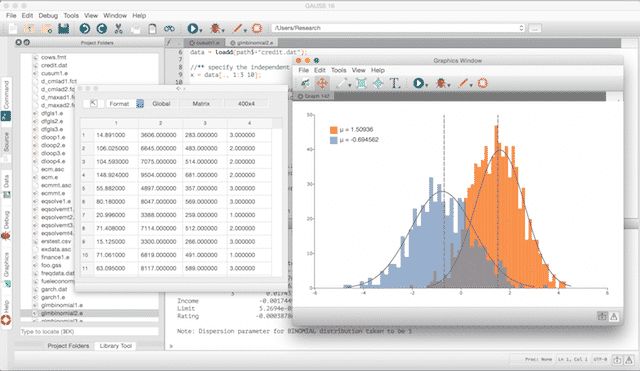Click the bug Debug icon in main toolbar
Screen dimensions: 640x371
215,28
